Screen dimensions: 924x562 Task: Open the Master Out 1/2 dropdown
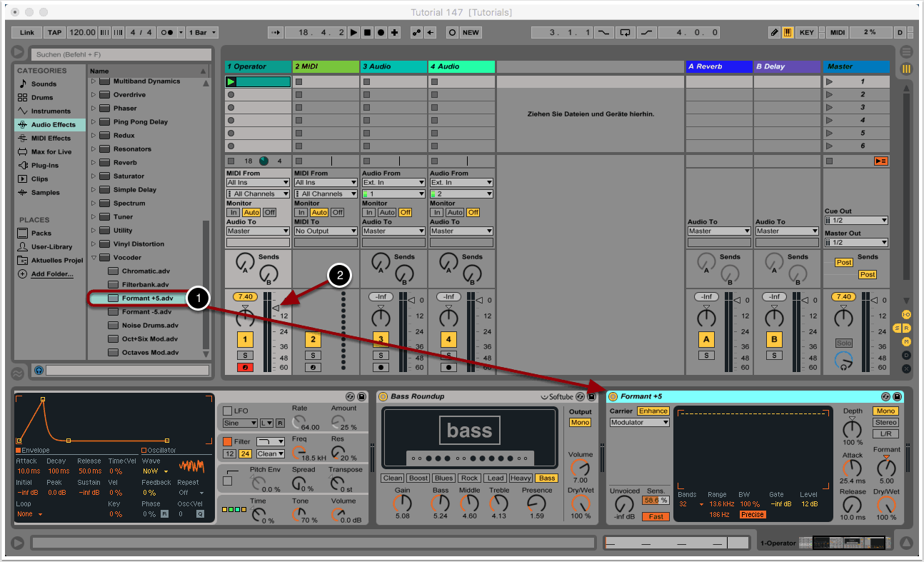point(856,243)
